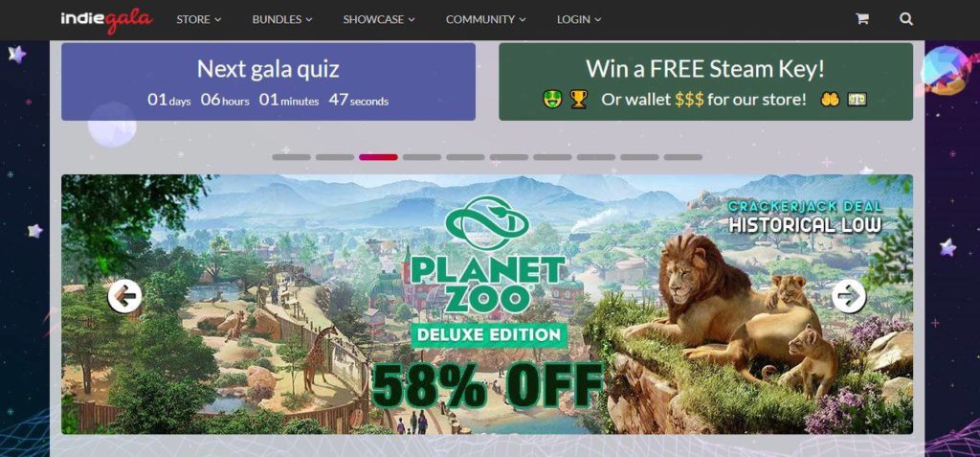Screen dimensions: 980x457
Task: Click Win a FREE Steam Key banner
Action: pos(705,81)
